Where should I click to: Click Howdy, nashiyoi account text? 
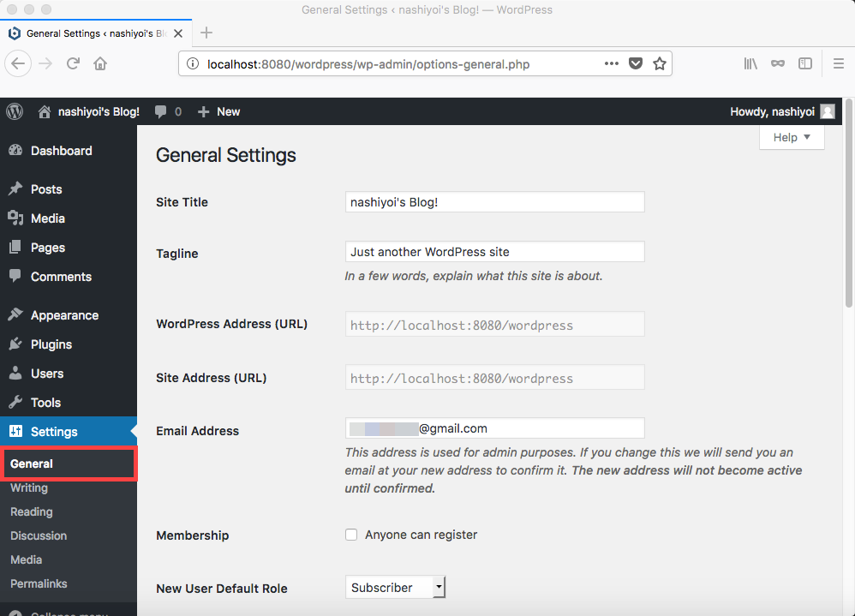(772, 111)
